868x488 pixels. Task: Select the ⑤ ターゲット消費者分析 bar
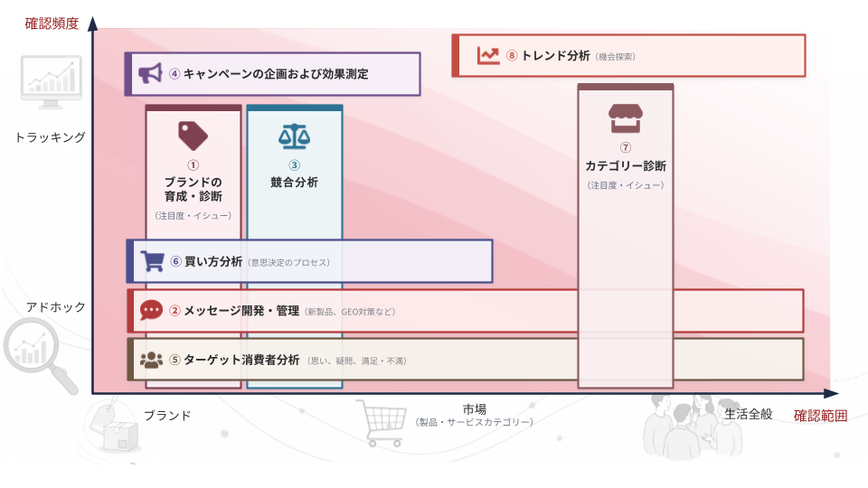click(465, 361)
